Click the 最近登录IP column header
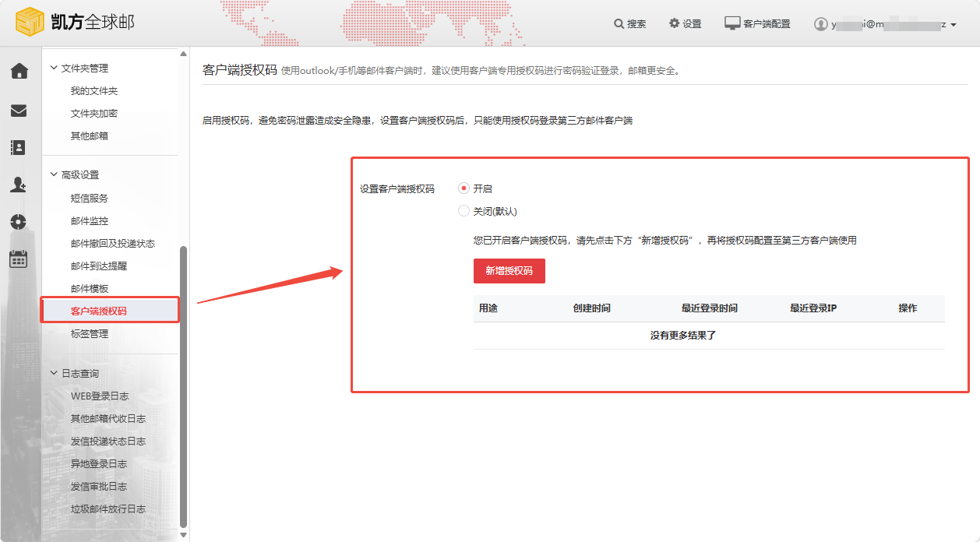 point(813,308)
